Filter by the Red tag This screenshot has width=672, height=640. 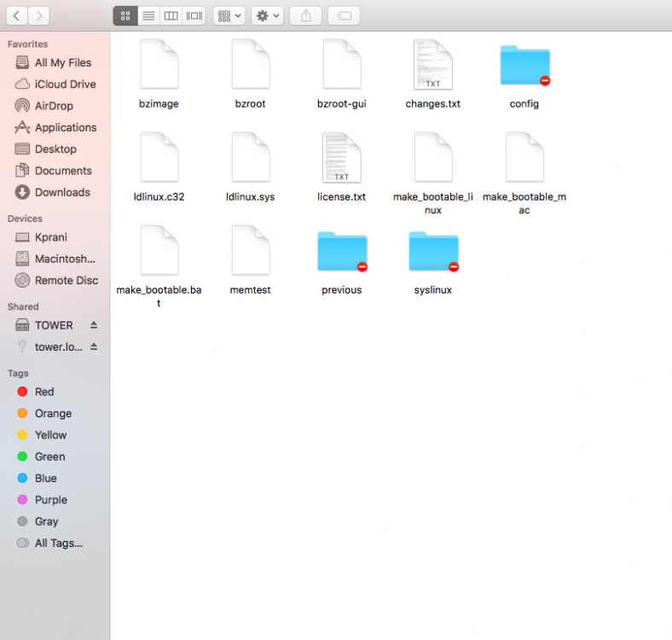[55, 392]
